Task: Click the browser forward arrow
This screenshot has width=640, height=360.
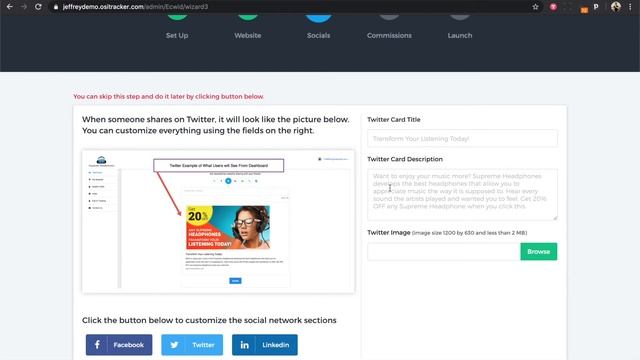Action: 24,7
